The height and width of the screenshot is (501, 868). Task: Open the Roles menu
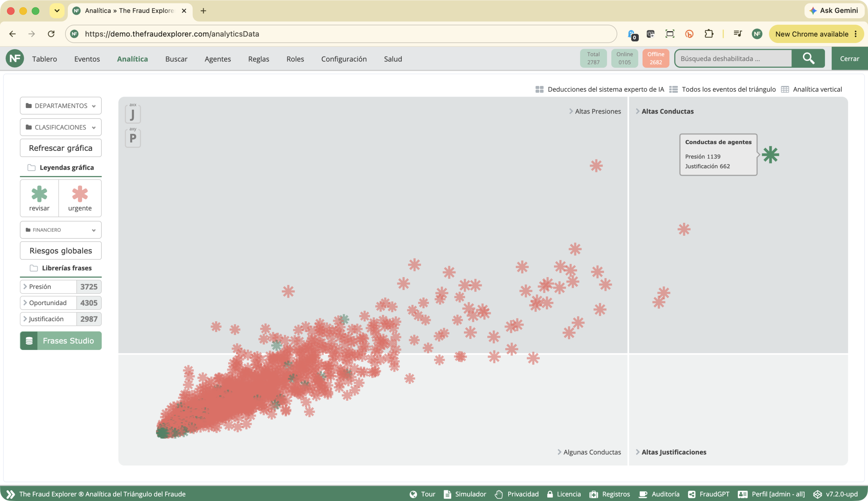295,59
